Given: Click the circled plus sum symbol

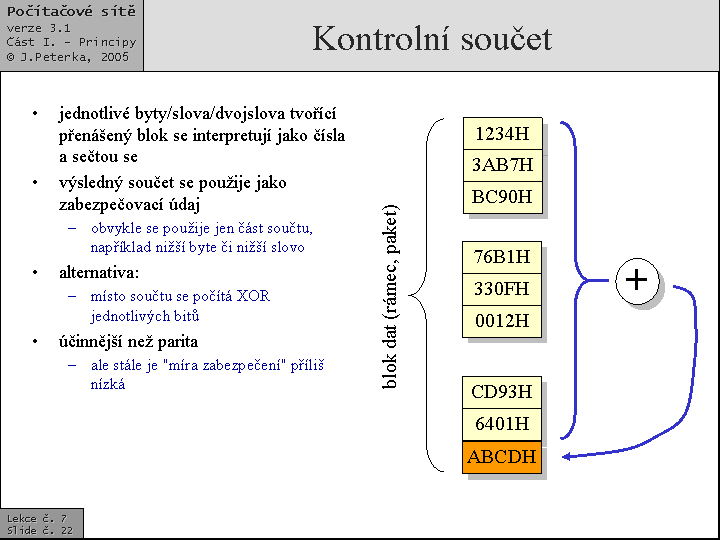Looking at the screenshot, I should (x=637, y=280).
